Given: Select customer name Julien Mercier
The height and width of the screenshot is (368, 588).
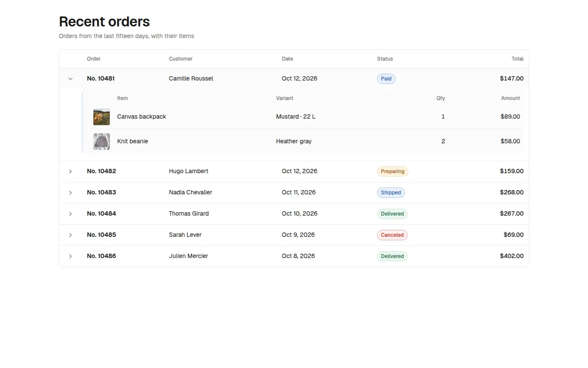Looking at the screenshot, I should point(189,256).
